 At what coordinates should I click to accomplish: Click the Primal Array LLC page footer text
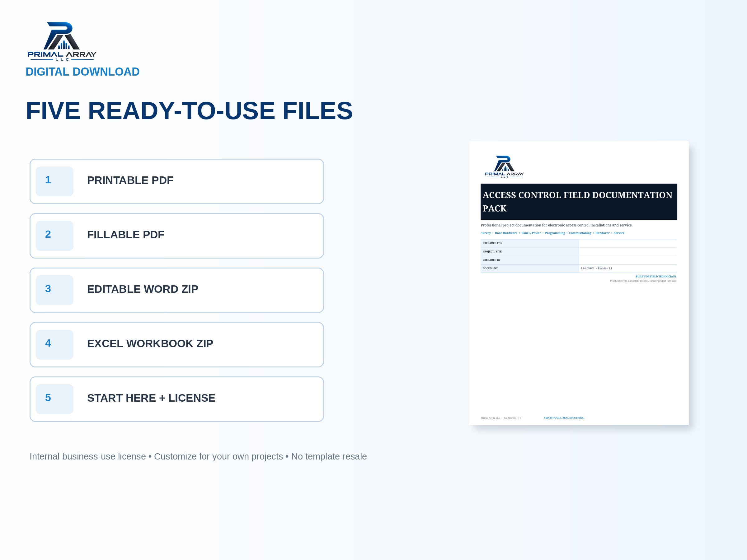[x=501, y=418]
